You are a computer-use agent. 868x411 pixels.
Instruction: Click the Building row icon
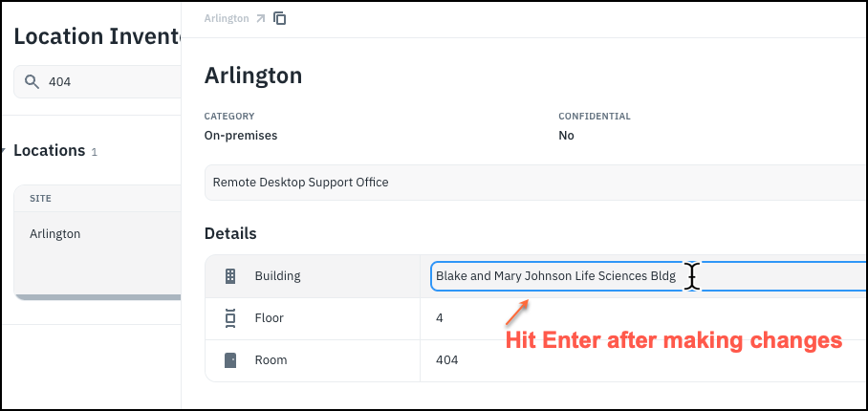coord(229,276)
